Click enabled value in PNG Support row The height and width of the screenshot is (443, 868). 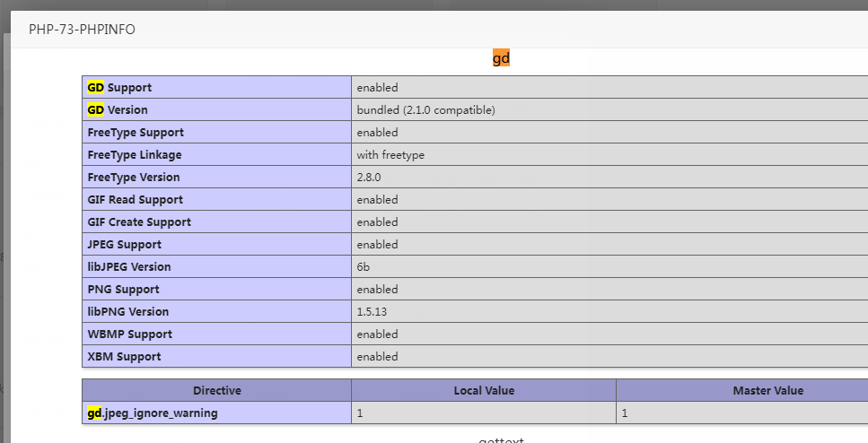point(377,290)
